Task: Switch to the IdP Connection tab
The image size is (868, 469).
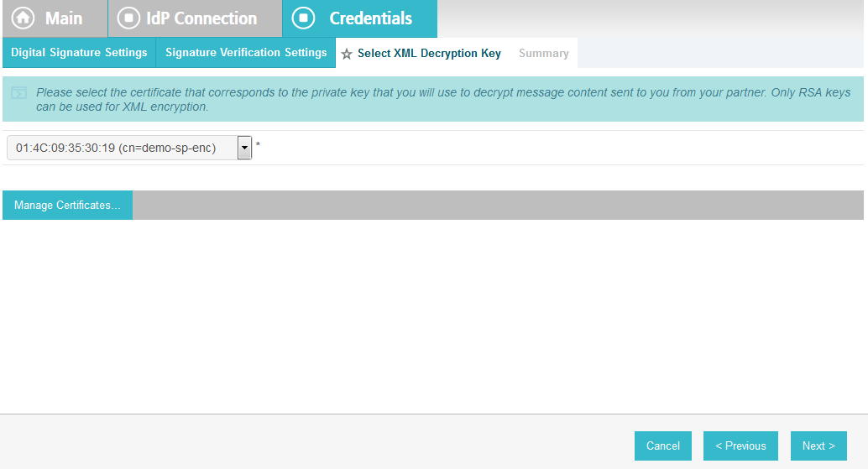Action: pyautogui.click(x=201, y=18)
